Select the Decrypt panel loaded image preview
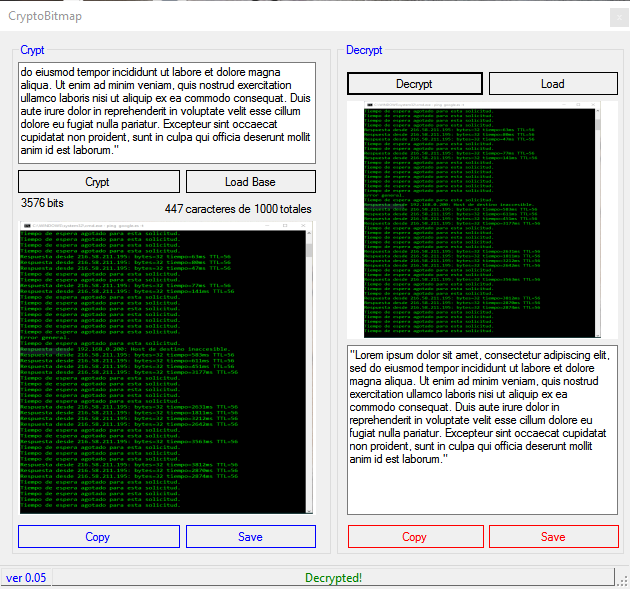 coord(482,220)
